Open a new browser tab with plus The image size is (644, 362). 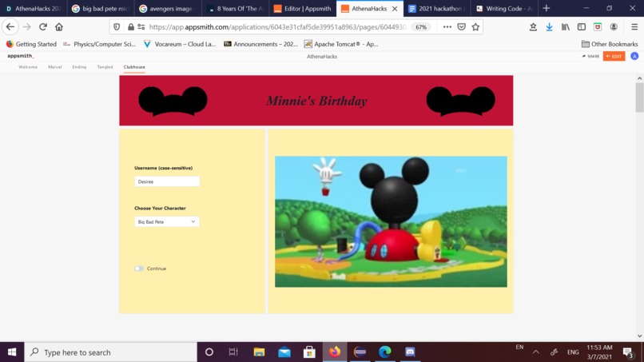[547, 8]
